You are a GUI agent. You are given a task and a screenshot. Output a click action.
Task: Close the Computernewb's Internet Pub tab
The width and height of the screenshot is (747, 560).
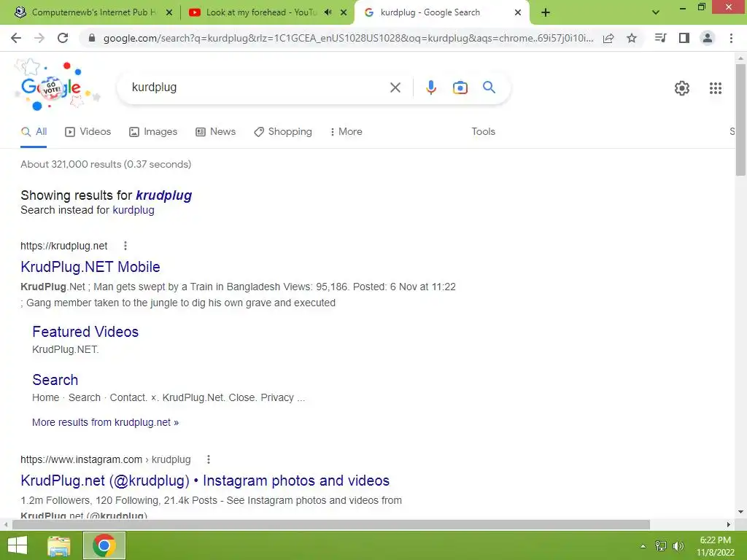(x=169, y=12)
